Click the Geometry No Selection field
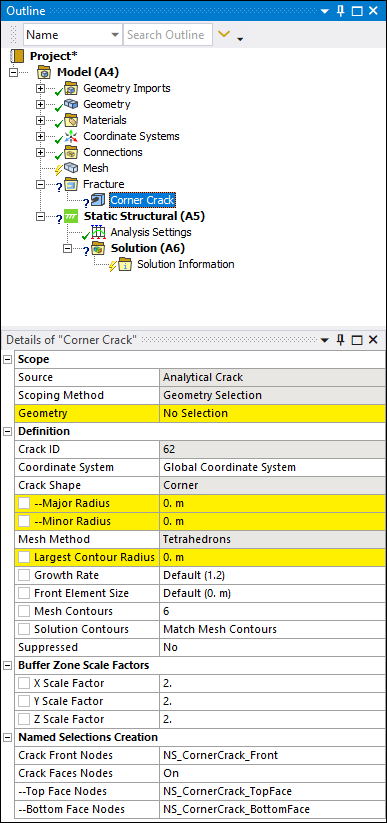The width and height of the screenshot is (387, 823). 272,413
